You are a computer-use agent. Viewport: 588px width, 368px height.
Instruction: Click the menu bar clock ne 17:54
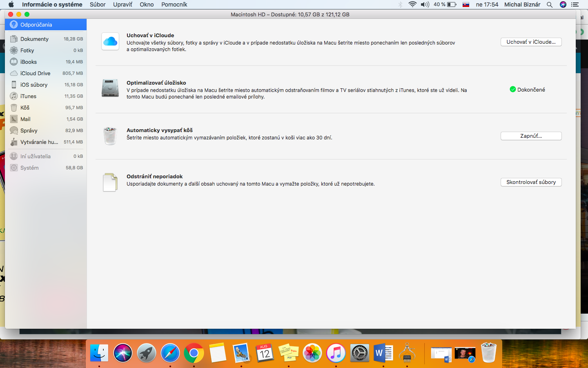(x=487, y=4)
